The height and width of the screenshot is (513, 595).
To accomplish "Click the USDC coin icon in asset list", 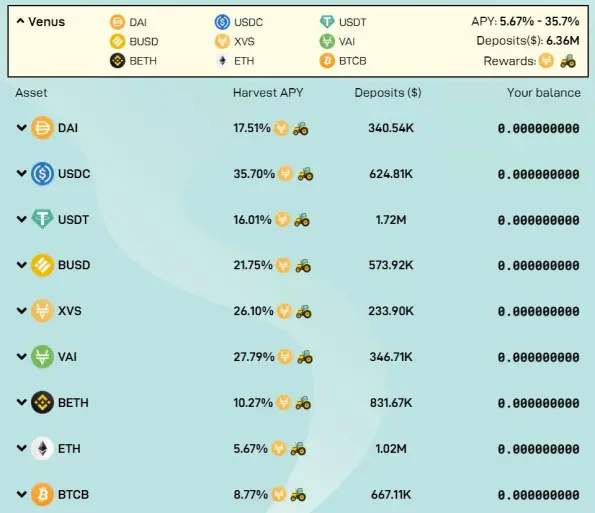I will click(x=42, y=174).
